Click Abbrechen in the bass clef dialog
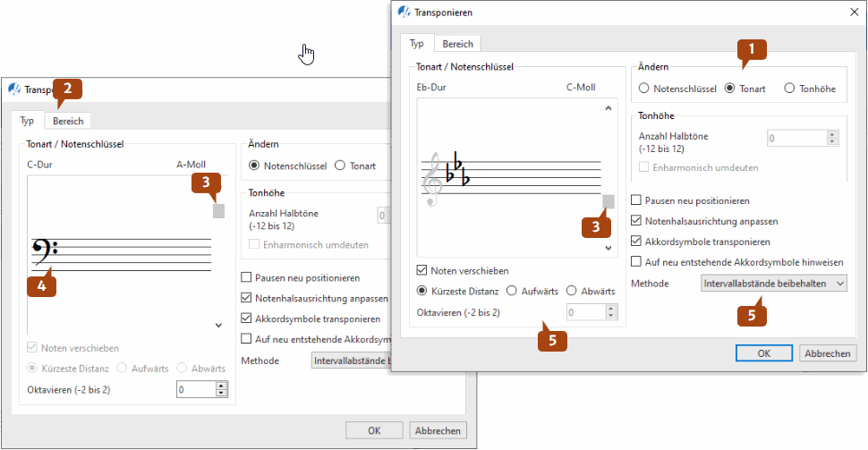 (x=438, y=430)
